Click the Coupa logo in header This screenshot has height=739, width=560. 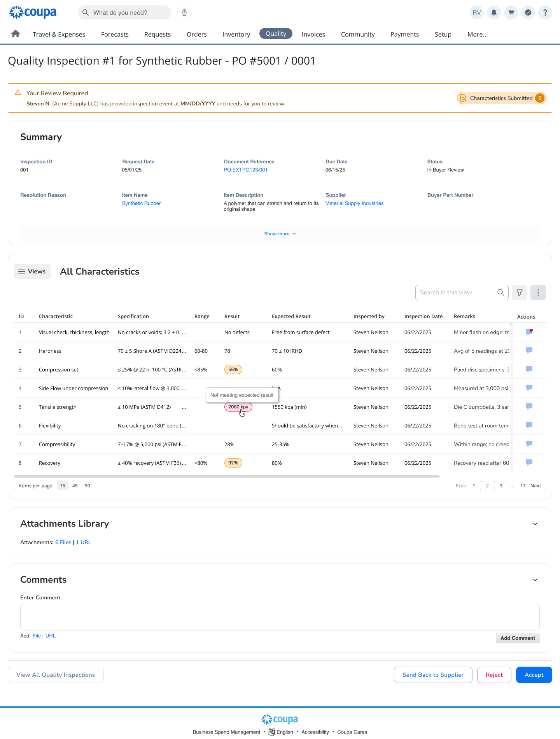tap(33, 12)
